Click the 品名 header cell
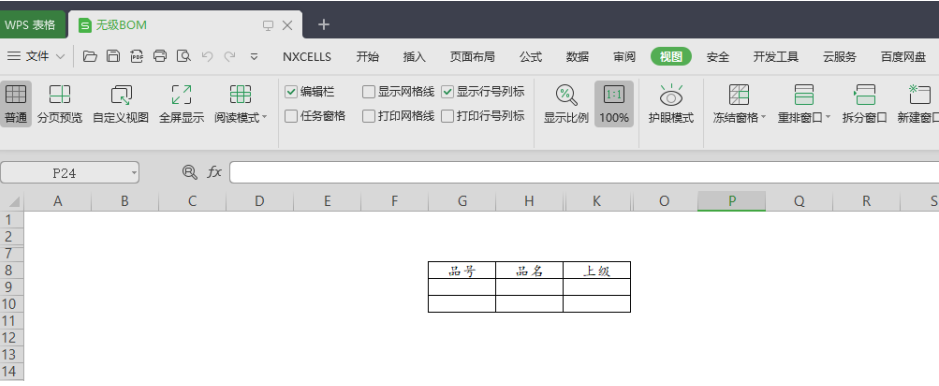The image size is (939, 386). [529, 270]
